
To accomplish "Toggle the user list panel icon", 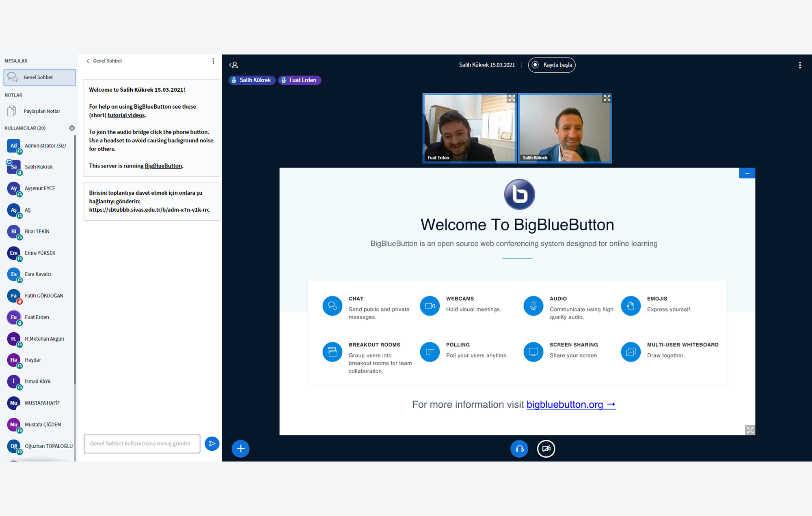I will [233, 65].
